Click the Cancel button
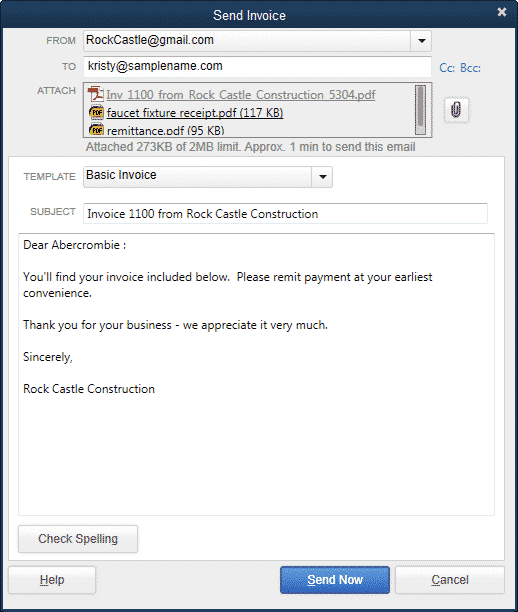Screen dimensions: 518x612 coord(450,580)
